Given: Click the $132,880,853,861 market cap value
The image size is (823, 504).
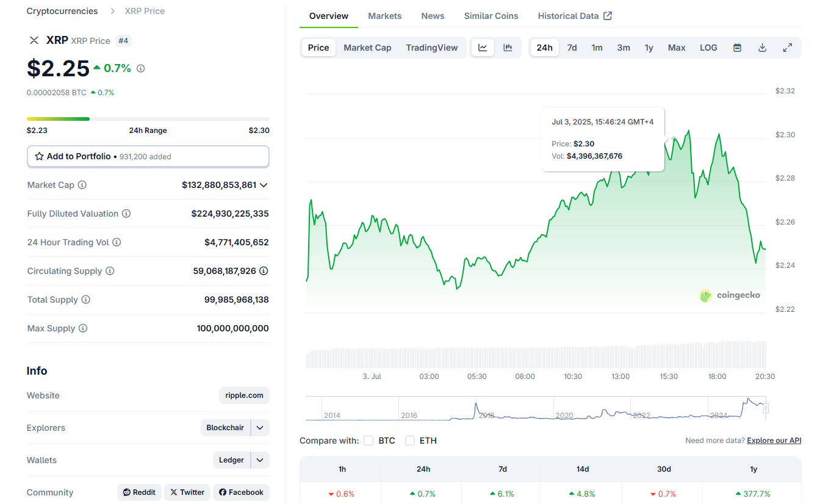Looking at the screenshot, I should pyautogui.click(x=219, y=185).
